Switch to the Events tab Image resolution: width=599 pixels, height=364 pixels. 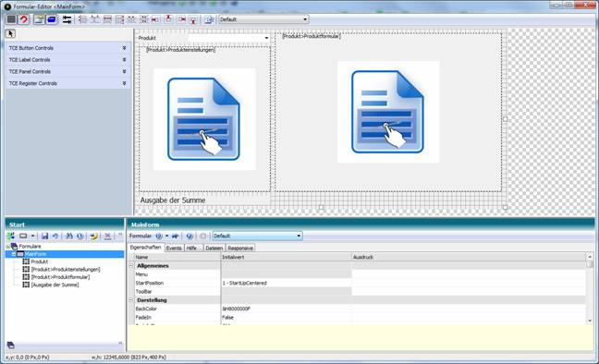(x=174, y=249)
